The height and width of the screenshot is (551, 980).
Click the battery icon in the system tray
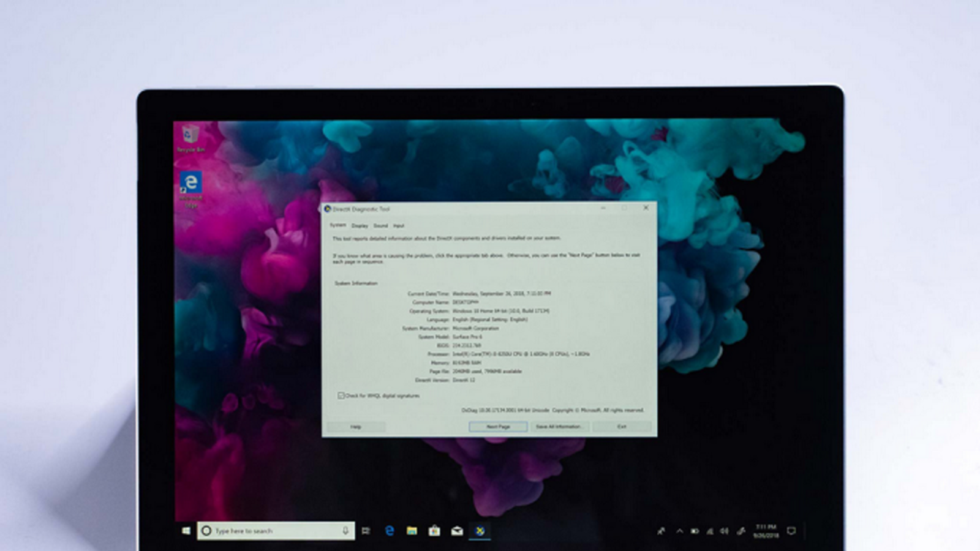[695, 531]
